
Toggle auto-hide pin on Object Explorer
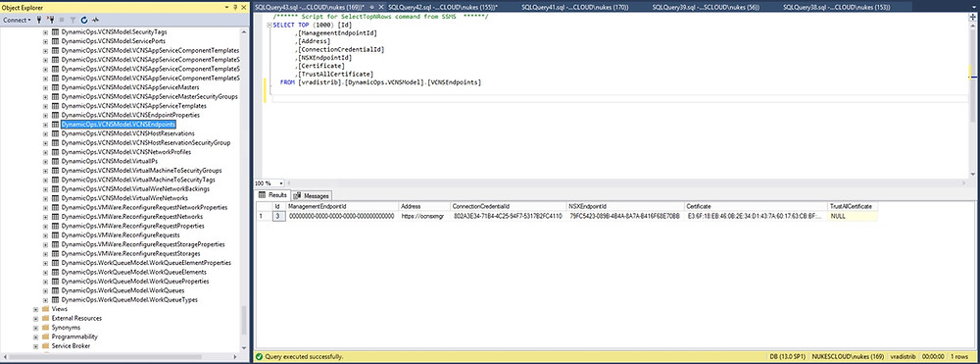pos(235,8)
